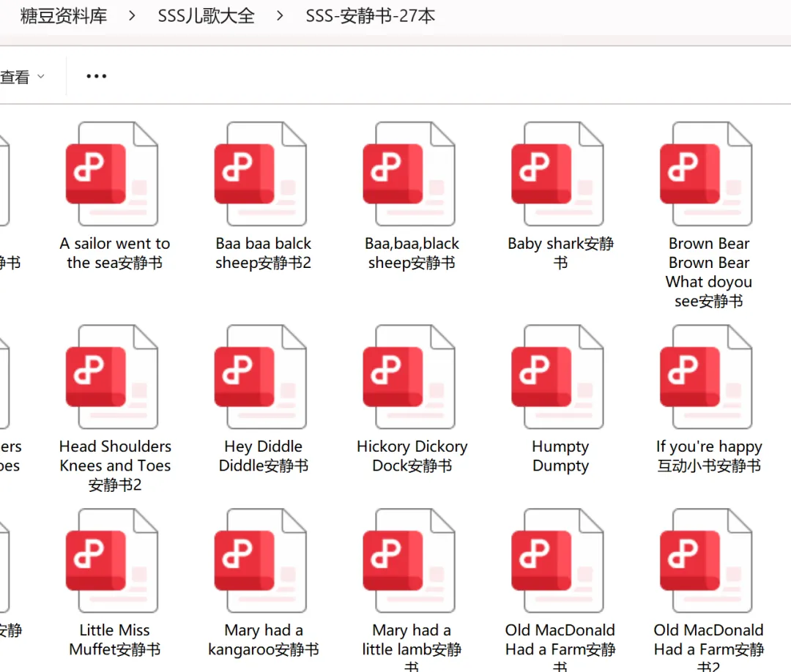Expand the chevron after 糖豆资料库
This screenshot has height=672, width=791.
tap(132, 16)
